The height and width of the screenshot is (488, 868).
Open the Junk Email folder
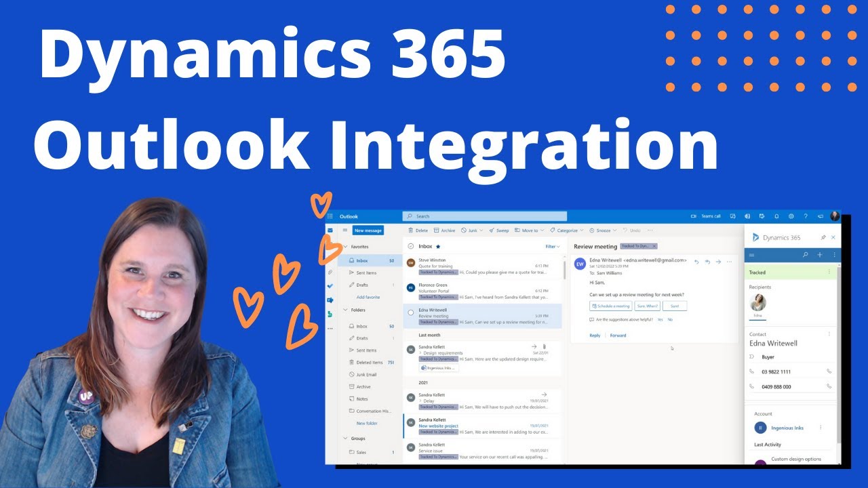click(x=372, y=374)
